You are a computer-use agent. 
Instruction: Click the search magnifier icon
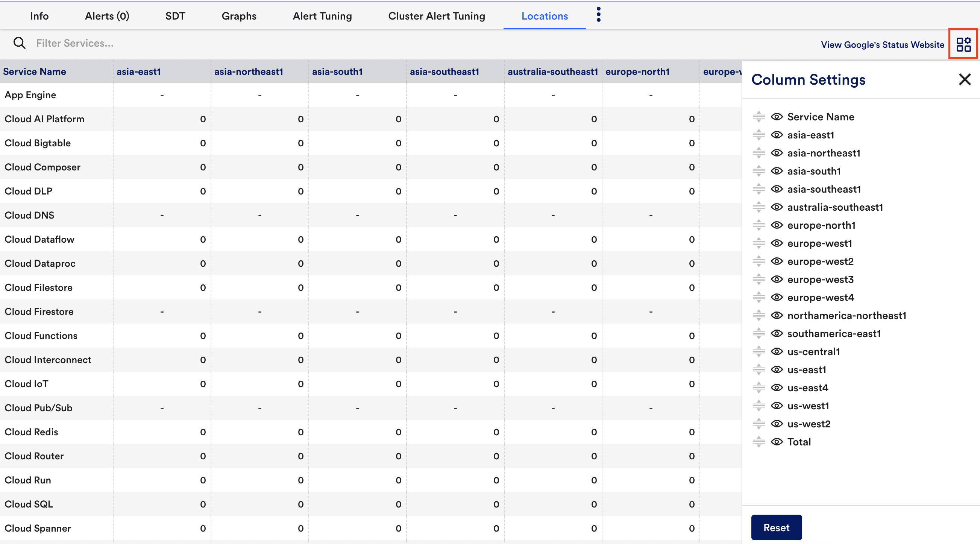click(x=20, y=43)
